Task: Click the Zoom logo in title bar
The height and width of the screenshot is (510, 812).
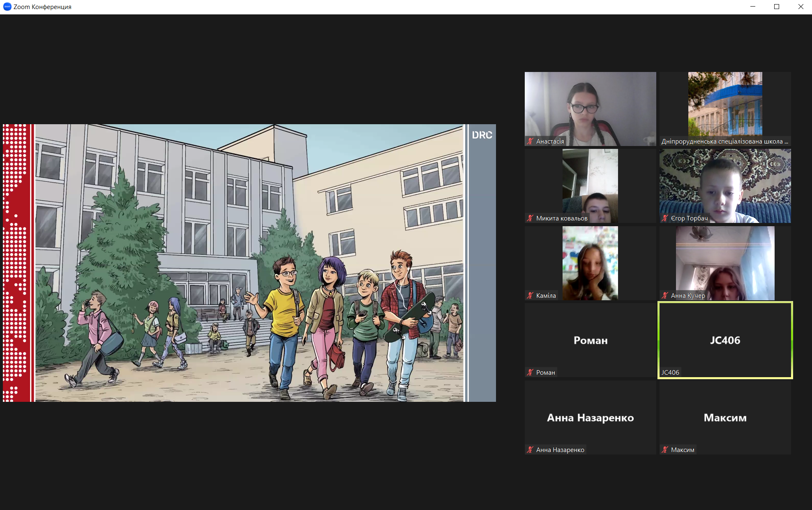Action: tap(7, 7)
